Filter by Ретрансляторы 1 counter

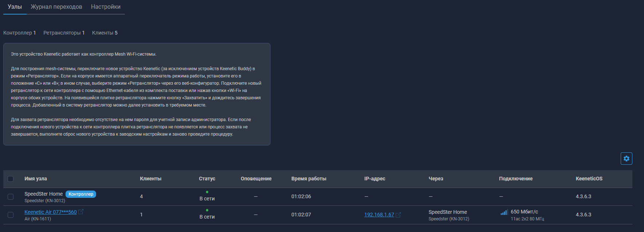[x=64, y=33]
